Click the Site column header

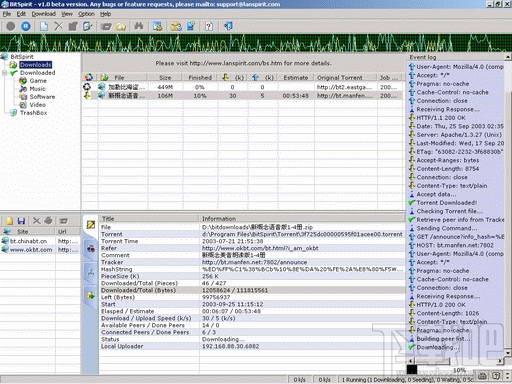point(28,231)
